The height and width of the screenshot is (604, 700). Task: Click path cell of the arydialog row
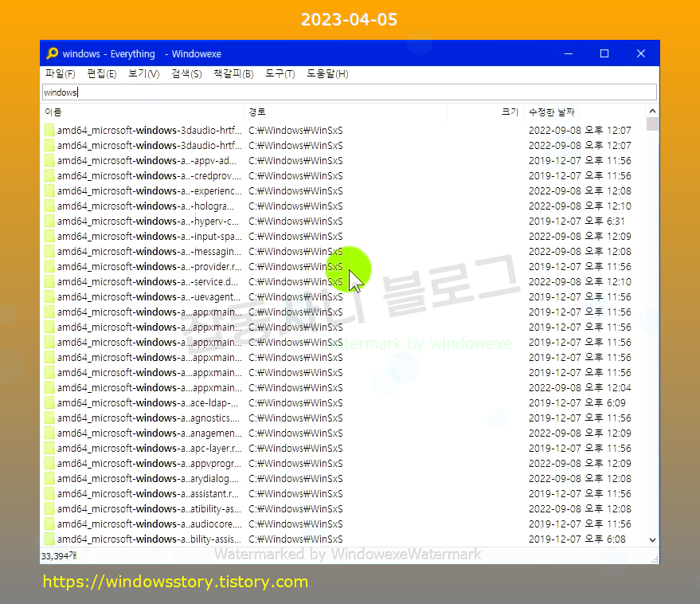pyautogui.click(x=295, y=479)
